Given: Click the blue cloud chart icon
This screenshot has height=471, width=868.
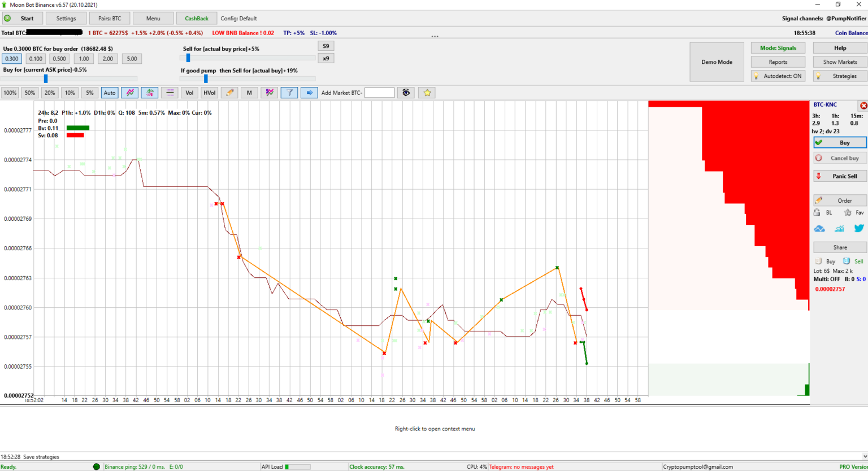Looking at the screenshot, I should pos(819,228).
